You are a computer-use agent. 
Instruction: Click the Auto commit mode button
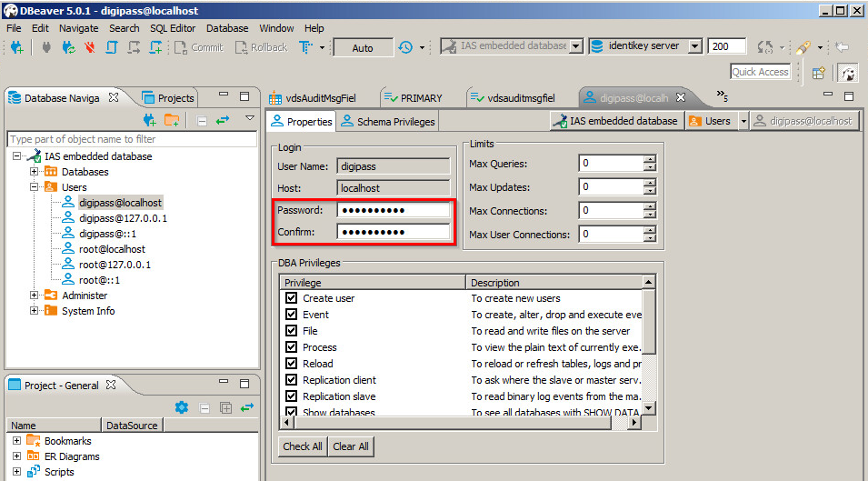[364, 48]
